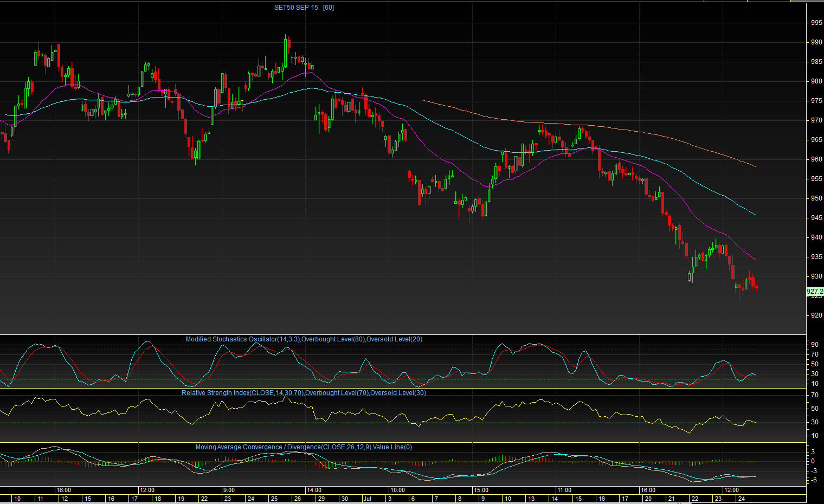The height and width of the screenshot is (504, 824).
Task: Click date 29 on the date axis
Action: [x=321, y=499]
